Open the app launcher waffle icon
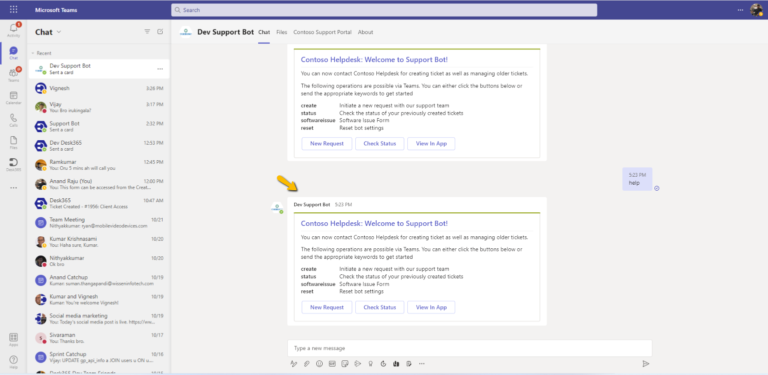 [x=13, y=9]
